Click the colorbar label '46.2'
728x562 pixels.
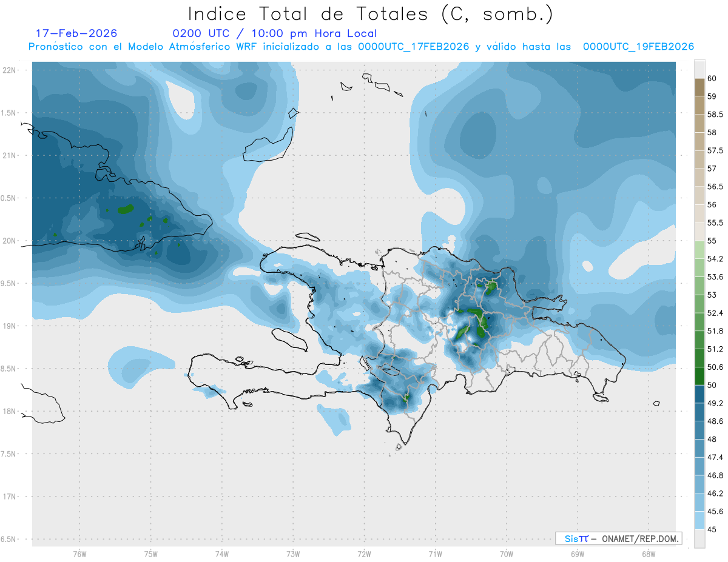pyautogui.click(x=715, y=493)
